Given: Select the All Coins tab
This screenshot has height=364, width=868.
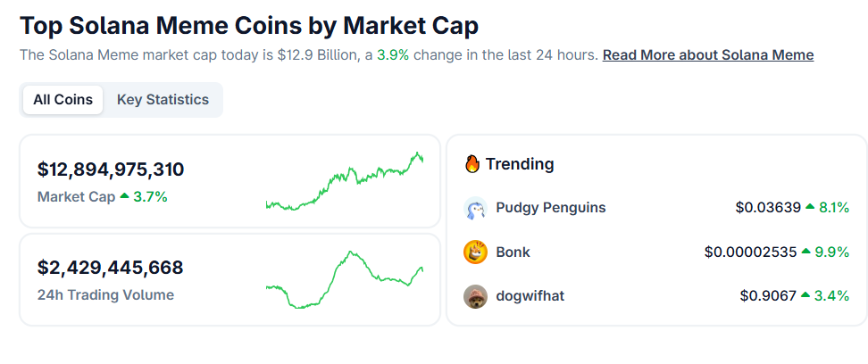Looking at the screenshot, I should (x=63, y=100).
